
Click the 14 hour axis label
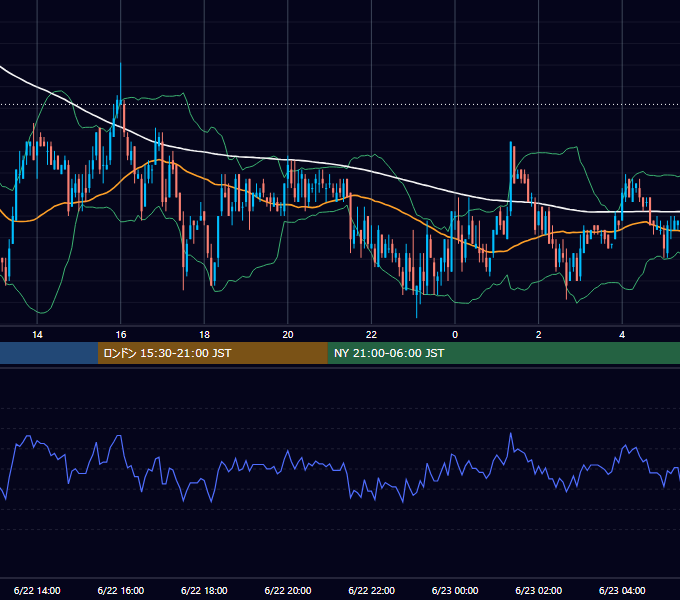point(37,335)
